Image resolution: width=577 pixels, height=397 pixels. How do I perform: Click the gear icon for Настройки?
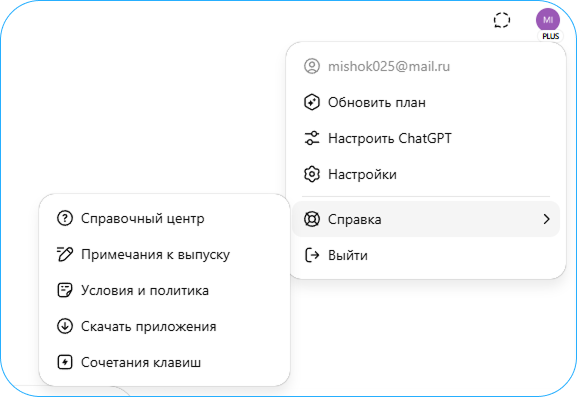[312, 174]
